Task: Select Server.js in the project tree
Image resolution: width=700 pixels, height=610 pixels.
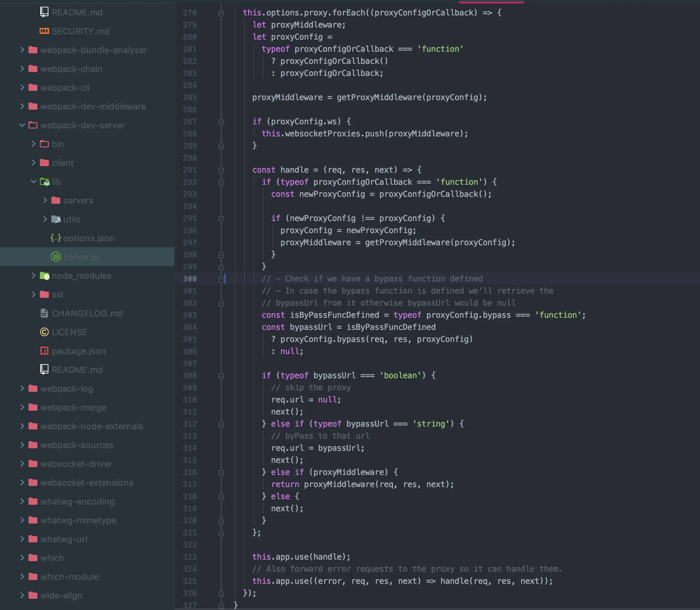Action: point(81,257)
